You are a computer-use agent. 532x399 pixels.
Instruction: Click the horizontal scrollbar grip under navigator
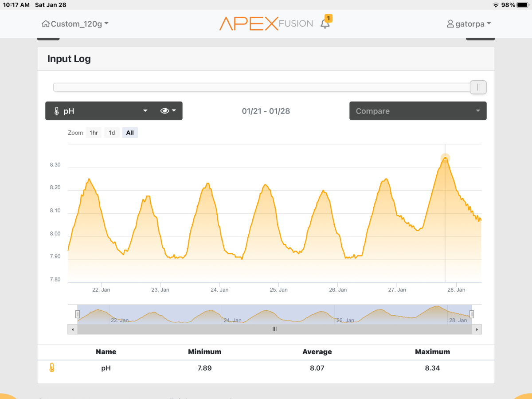274,329
